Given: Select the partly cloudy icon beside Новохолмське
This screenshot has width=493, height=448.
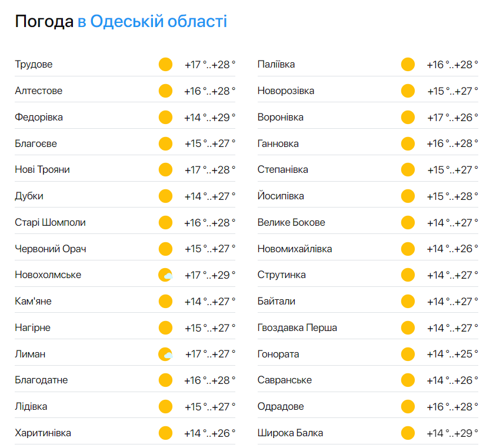Looking at the screenshot, I should tap(165, 275).
